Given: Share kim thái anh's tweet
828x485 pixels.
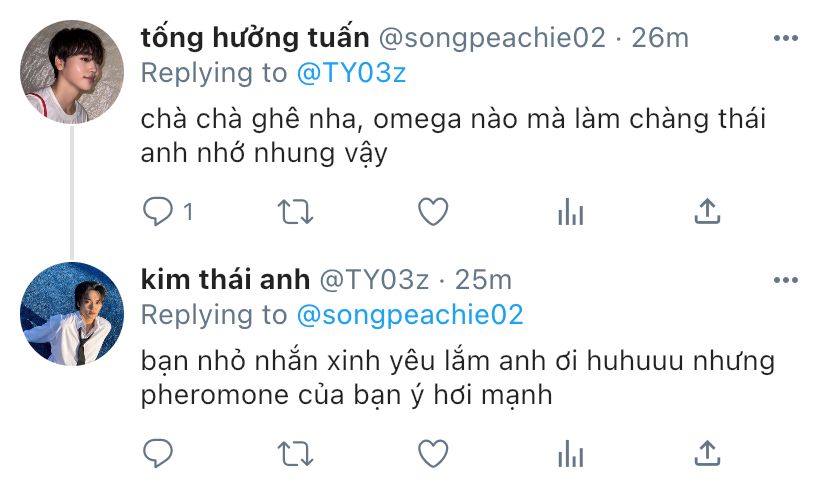Looking at the screenshot, I should (x=707, y=454).
